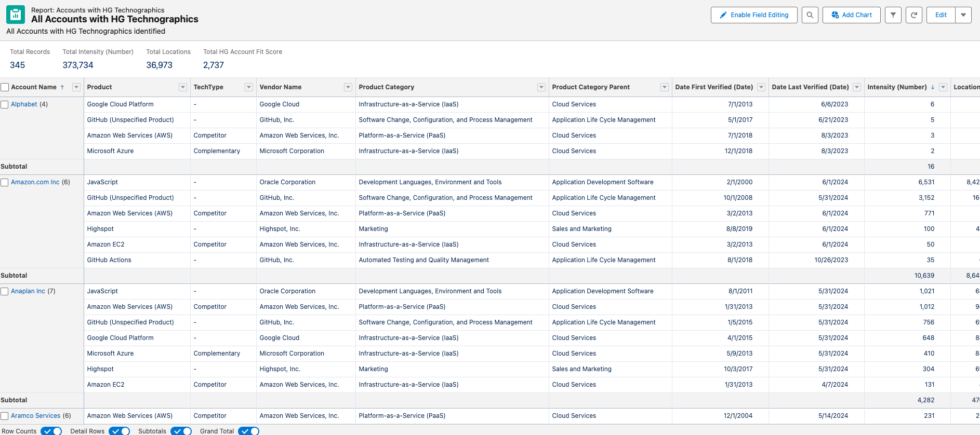Click Add Chart button
The image size is (980, 435).
851,15
